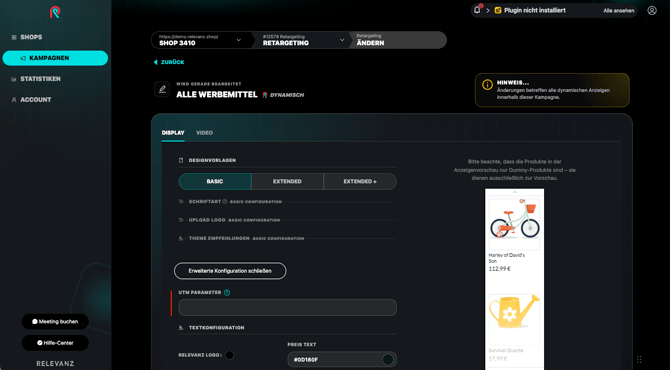
Task: Click the Schriftart info icon
Action: [x=225, y=201]
